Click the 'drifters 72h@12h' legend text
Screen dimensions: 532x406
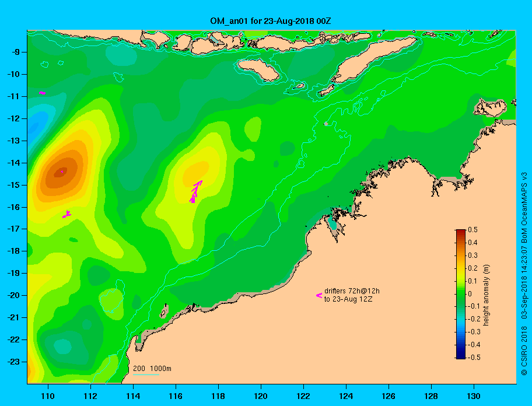pos(352,291)
